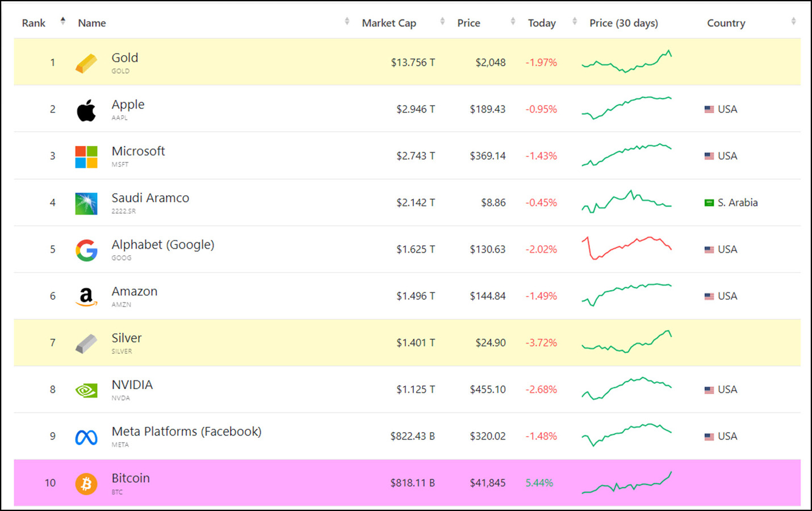Click the Bitcoin logo icon
Image resolution: width=812 pixels, height=511 pixels.
pos(86,484)
